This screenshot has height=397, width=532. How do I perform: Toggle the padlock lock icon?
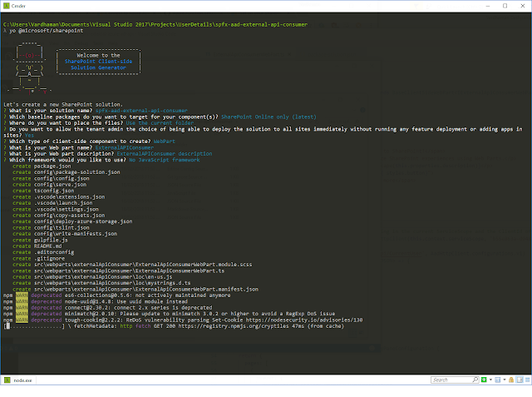511,380
